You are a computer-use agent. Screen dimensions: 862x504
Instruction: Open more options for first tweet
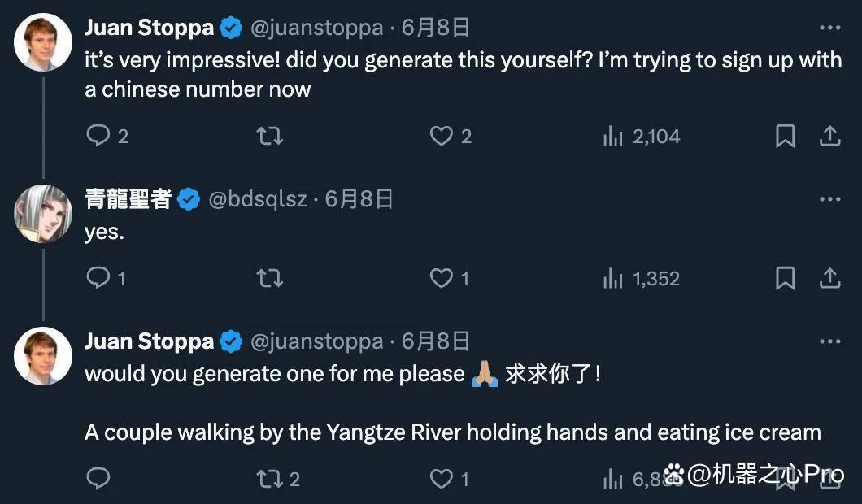pyautogui.click(x=830, y=28)
